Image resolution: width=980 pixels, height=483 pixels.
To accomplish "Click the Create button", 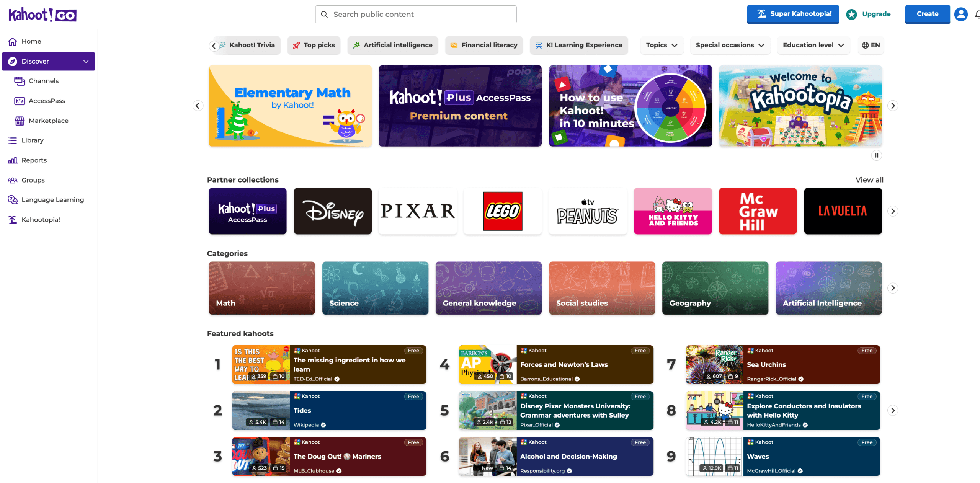I will tap(928, 14).
